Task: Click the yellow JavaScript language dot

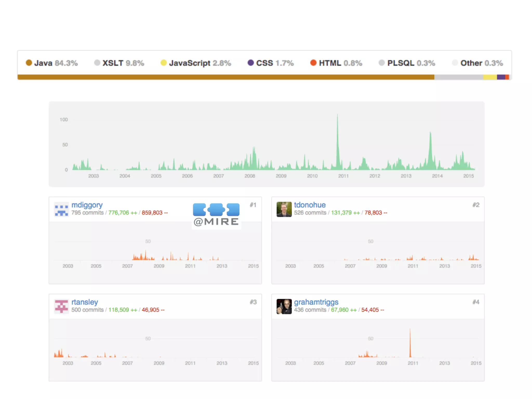Action: (163, 63)
